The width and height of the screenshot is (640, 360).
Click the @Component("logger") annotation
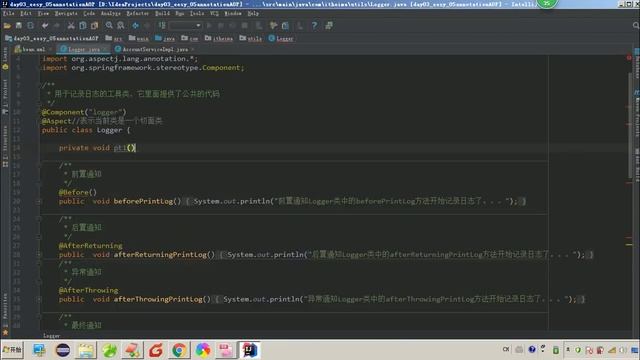click(84, 112)
